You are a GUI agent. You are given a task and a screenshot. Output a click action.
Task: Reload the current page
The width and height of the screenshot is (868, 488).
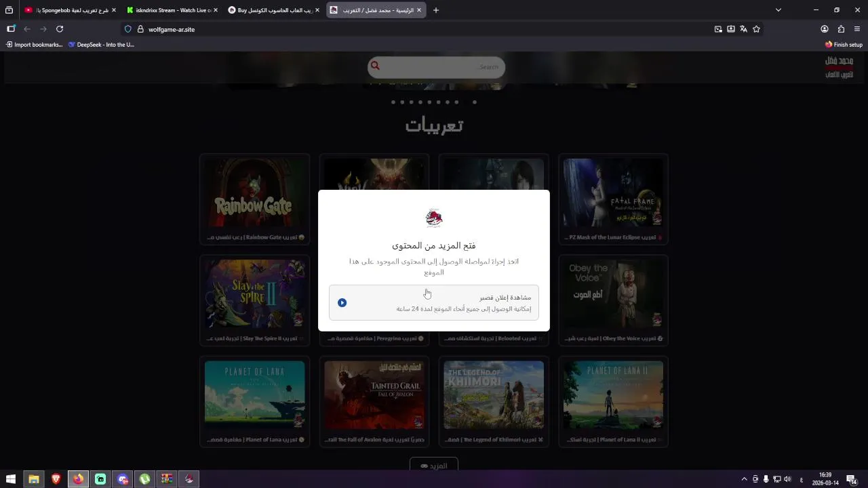60,29
